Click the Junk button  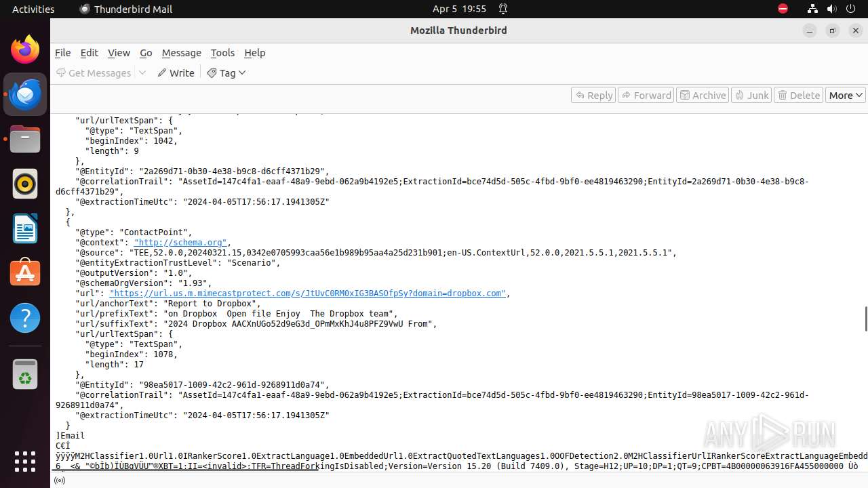[751, 95]
